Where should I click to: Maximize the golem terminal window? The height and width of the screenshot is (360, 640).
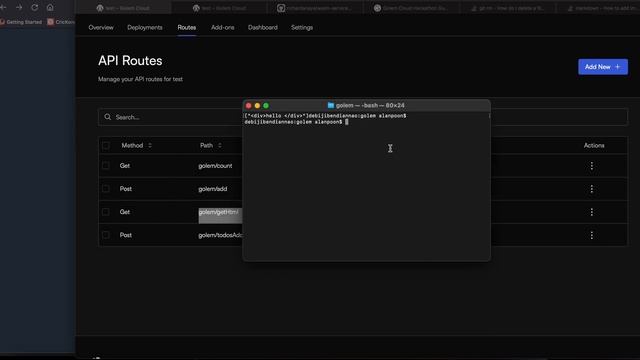[266, 105]
